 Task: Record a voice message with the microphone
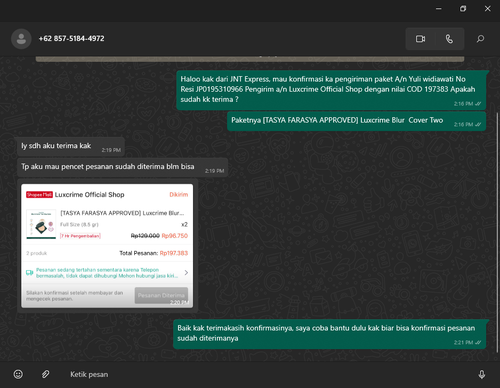click(x=482, y=374)
